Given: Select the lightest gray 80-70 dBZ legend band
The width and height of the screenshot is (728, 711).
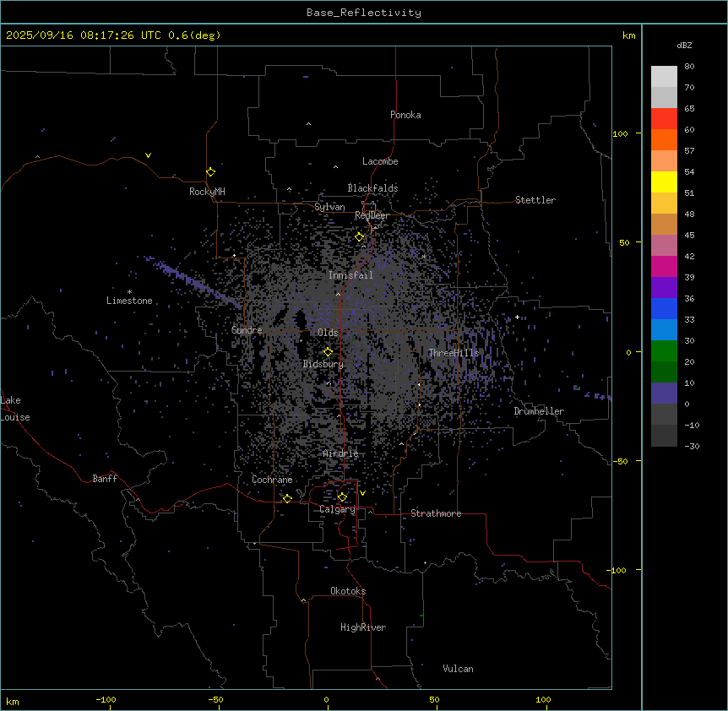Looking at the screenshot, I should point(664,76).
